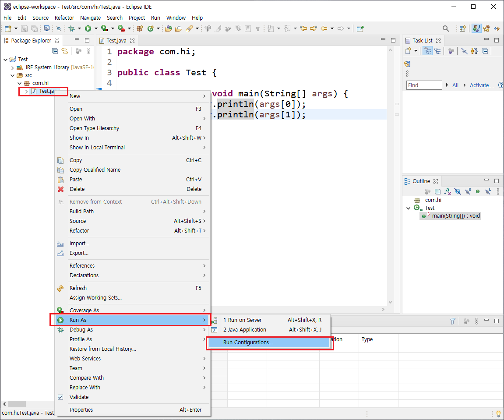Expand the JRE System Library node
The width and height of the screenshot is (504, 420).
[13, 67]
